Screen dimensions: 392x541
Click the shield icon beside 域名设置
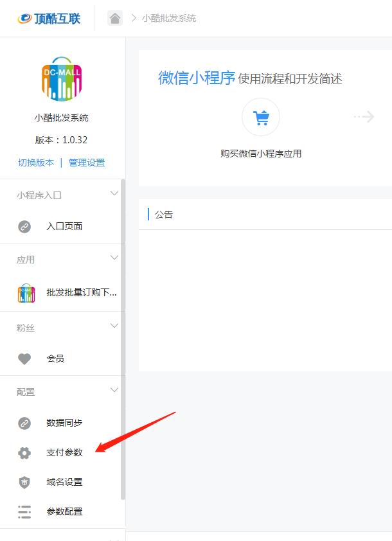pyautogui.click(x=24, y=482)
